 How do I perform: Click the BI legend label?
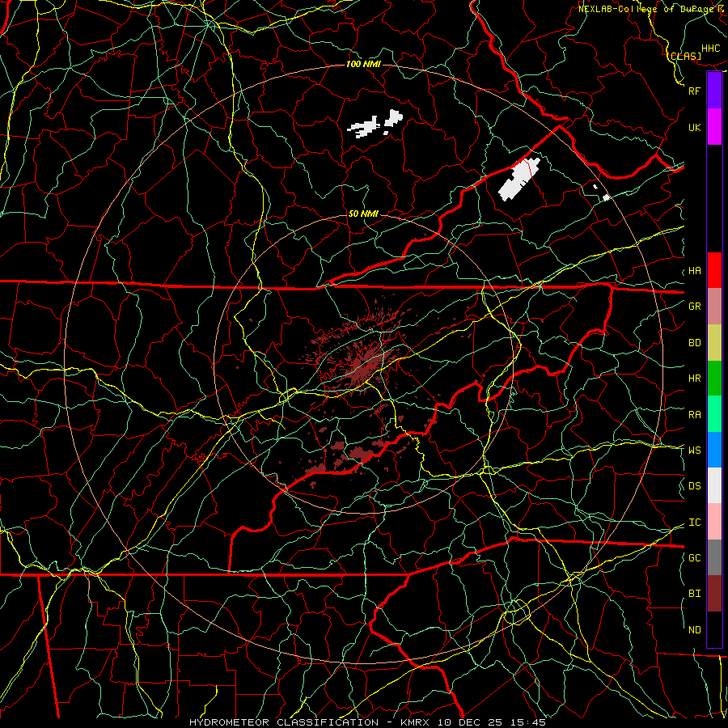coord(695,594)
